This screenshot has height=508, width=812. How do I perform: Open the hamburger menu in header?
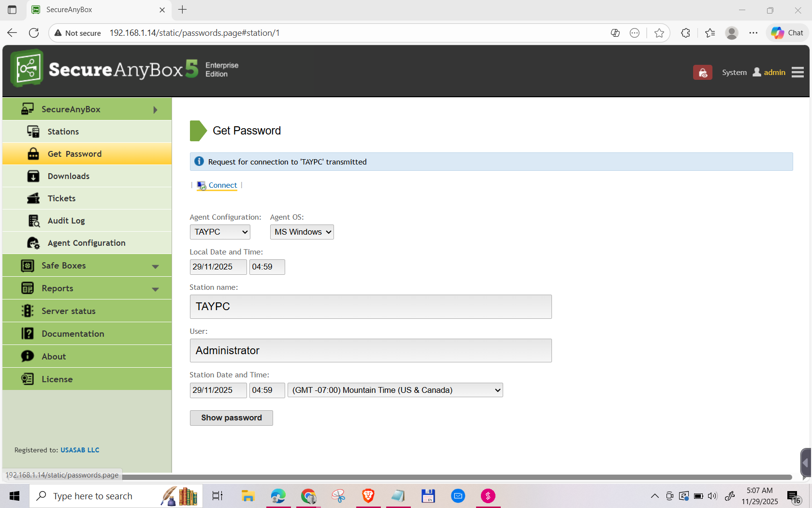click(798, 72)
